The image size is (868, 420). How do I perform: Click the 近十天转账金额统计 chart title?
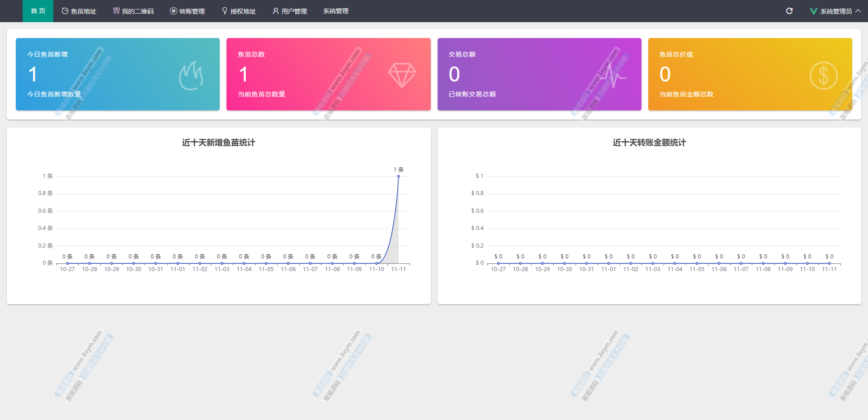click(x=649, y=143)
